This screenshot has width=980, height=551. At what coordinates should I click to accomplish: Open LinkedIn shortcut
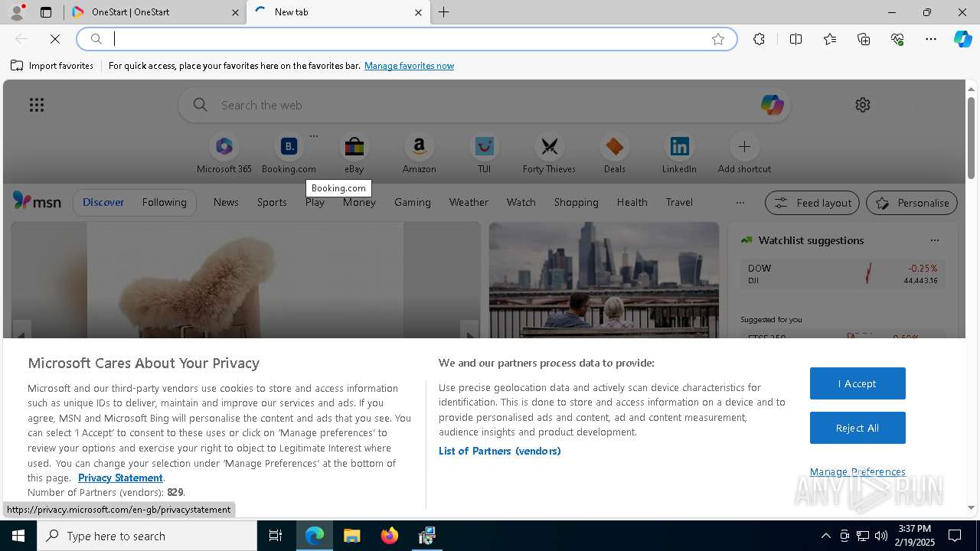pyautogui.click(x=679, y=154)
